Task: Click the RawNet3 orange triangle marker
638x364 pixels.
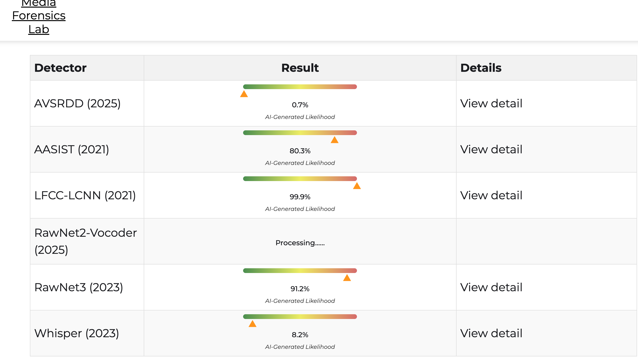Action: point(347,278)
